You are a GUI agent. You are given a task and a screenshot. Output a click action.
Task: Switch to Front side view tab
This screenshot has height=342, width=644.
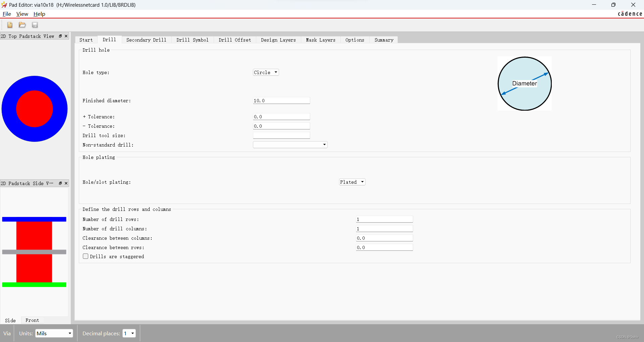32,320
